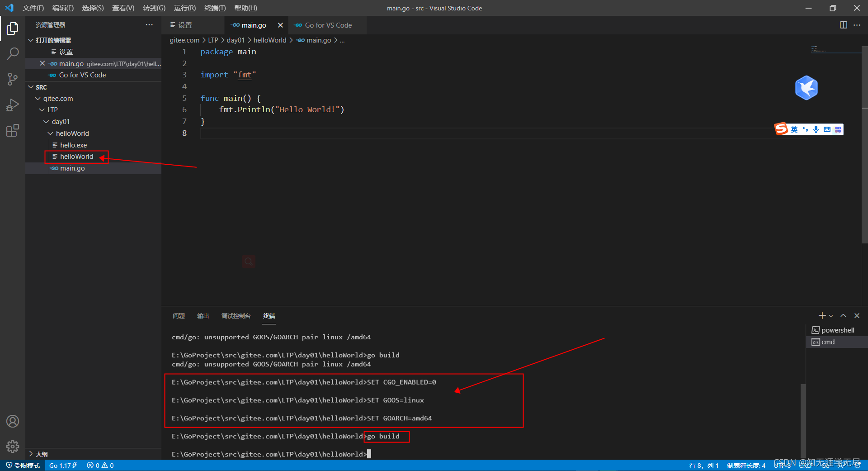The width and height of the screenshot is (868, 471).
Task: Click 受限模式 in the status bar
Action: [x=23, y=466]
